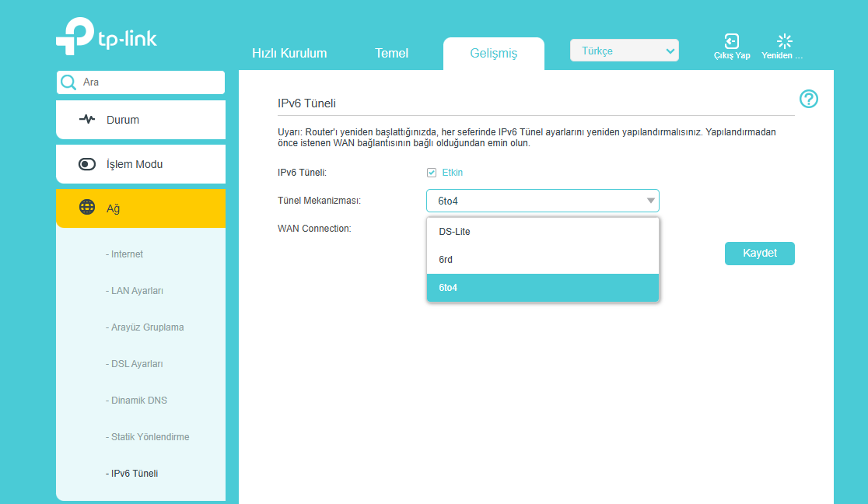Click the Etkin label text
Screen dimensions: 868x504
452,173
